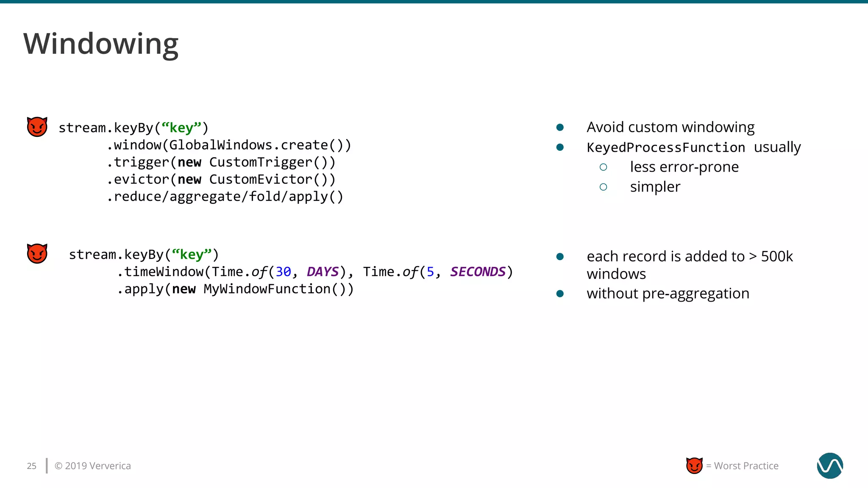This screenshot has width=868, height=488.
Task: Click '.apply(new MyWindowFunction())' code line
Action: tap(235, 289)
